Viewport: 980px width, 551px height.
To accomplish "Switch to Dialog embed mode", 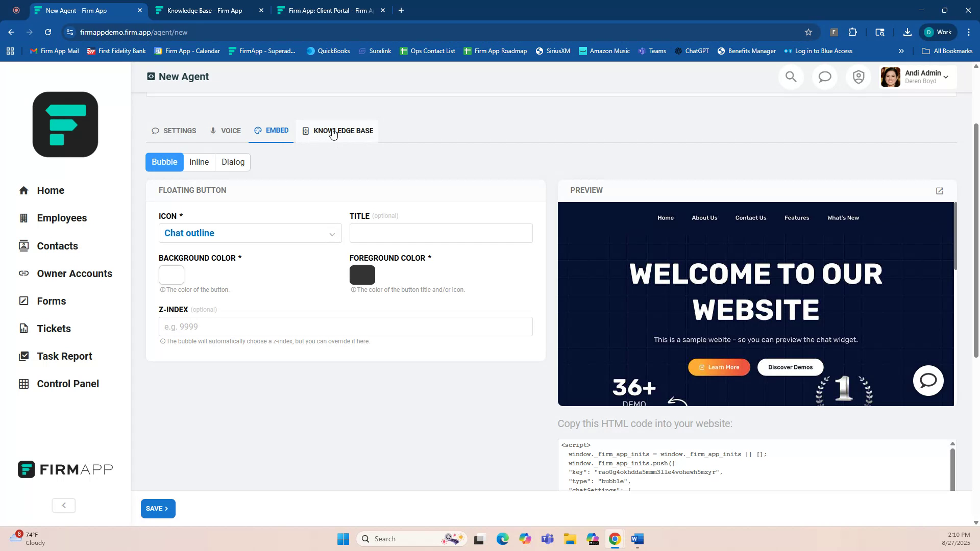I will click(x=232, y=162).
